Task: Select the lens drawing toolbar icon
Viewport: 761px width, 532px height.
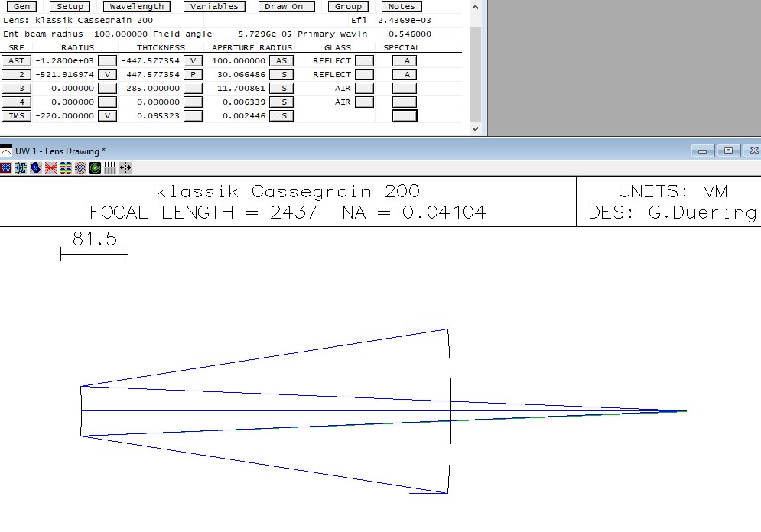Action: click(x=21, y=168)
